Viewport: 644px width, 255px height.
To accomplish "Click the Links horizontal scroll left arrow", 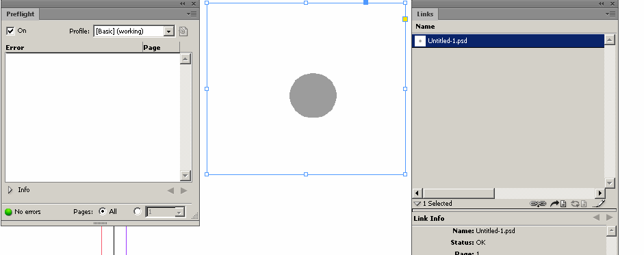I will pyautogui.click(x=417, y=193).
